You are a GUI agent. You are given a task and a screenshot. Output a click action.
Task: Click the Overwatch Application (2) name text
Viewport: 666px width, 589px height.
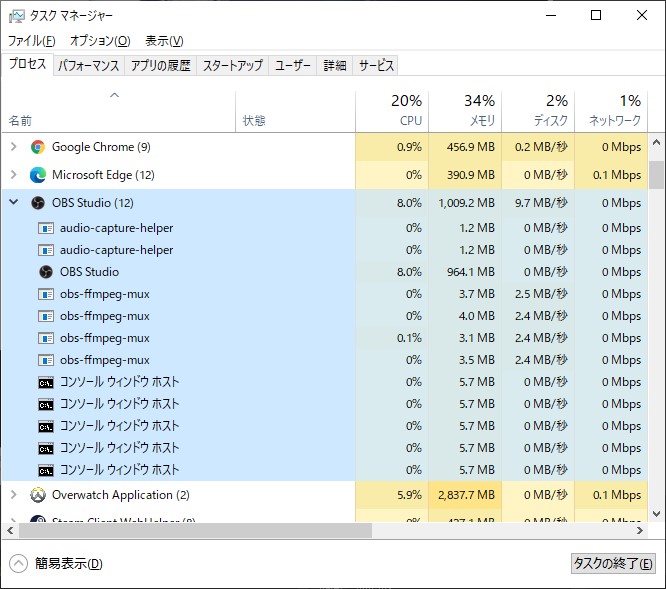click(x=121, y=495)
